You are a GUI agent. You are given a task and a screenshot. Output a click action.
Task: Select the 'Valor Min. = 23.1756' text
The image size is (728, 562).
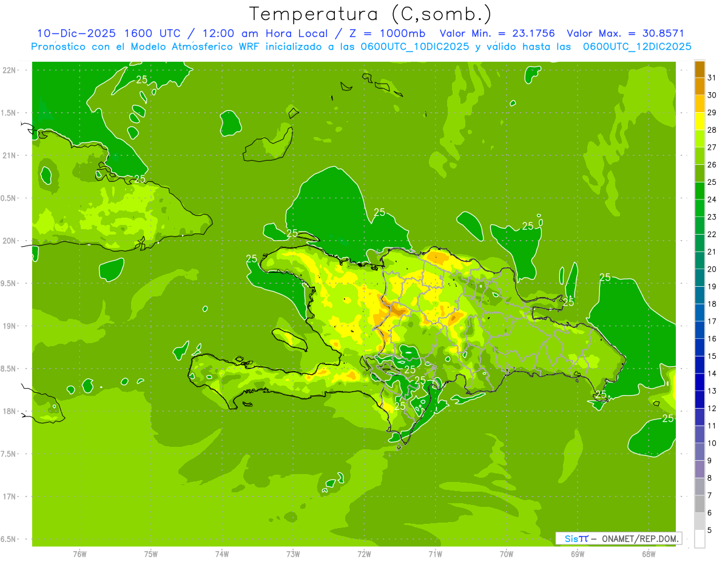[x=497, y=33]
